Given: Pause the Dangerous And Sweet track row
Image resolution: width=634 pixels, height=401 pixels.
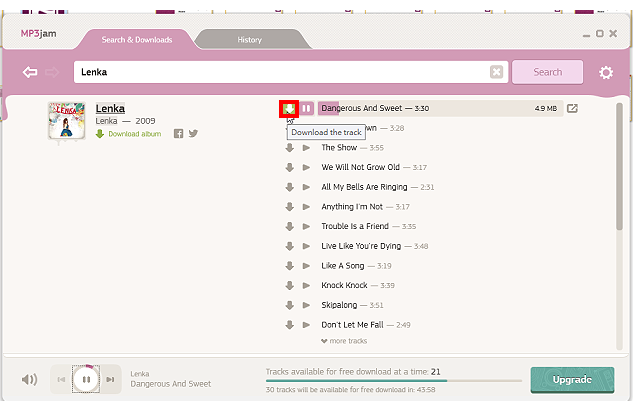Looking at the screenshot, I should point(306,108).
